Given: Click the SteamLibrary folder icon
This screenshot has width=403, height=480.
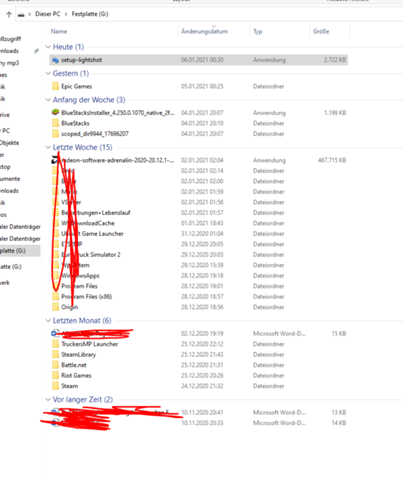Looking at the screenshot, I should click(55, 354).
